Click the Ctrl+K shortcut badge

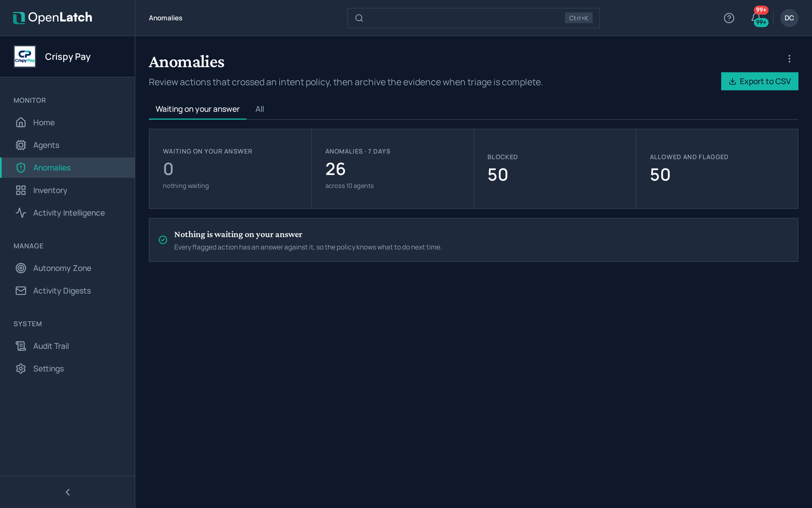pyautogui.click(x=578, y=18)
